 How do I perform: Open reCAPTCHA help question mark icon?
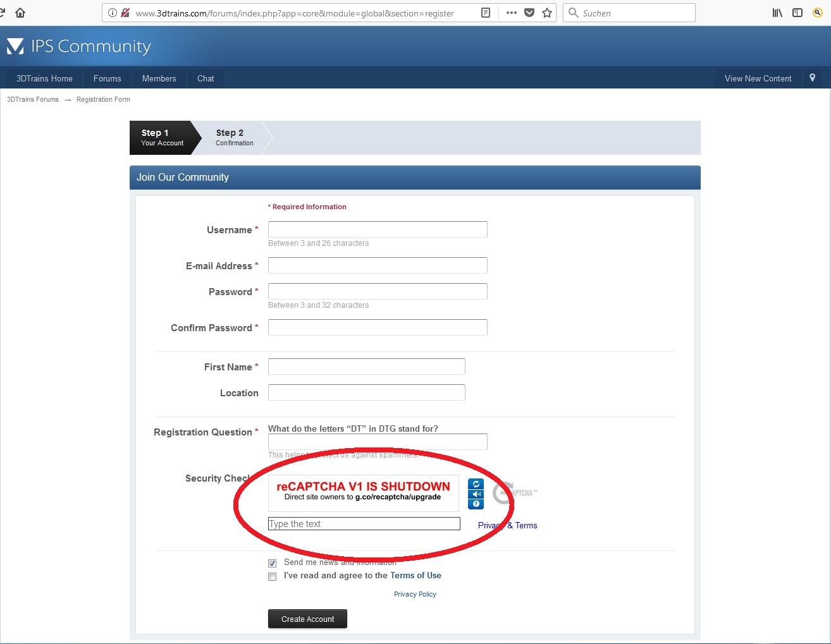pos(476,504)
